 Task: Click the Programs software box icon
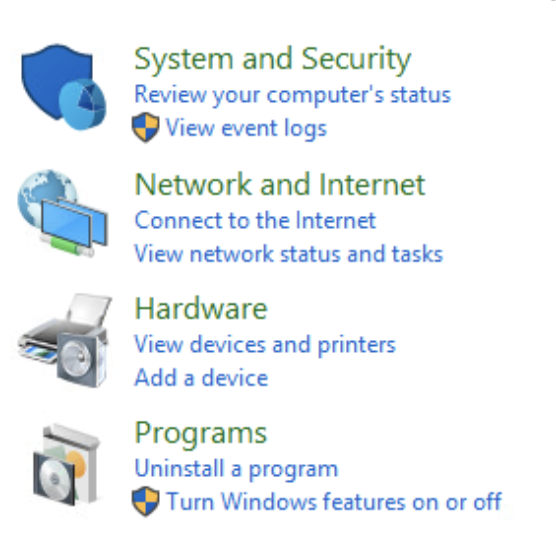[67, 466]
